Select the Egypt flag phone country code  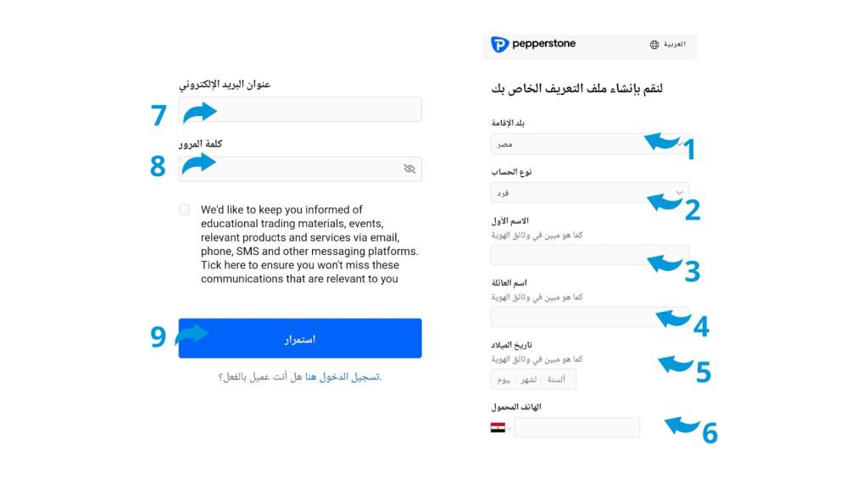pyautogui.click(x=498, y=428)
